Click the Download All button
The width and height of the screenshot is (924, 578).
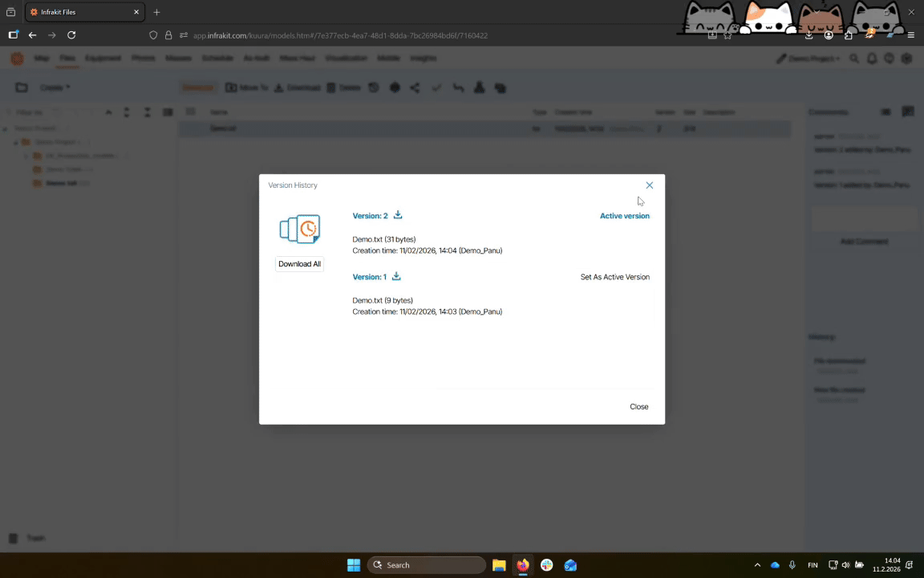pos(299,263)
